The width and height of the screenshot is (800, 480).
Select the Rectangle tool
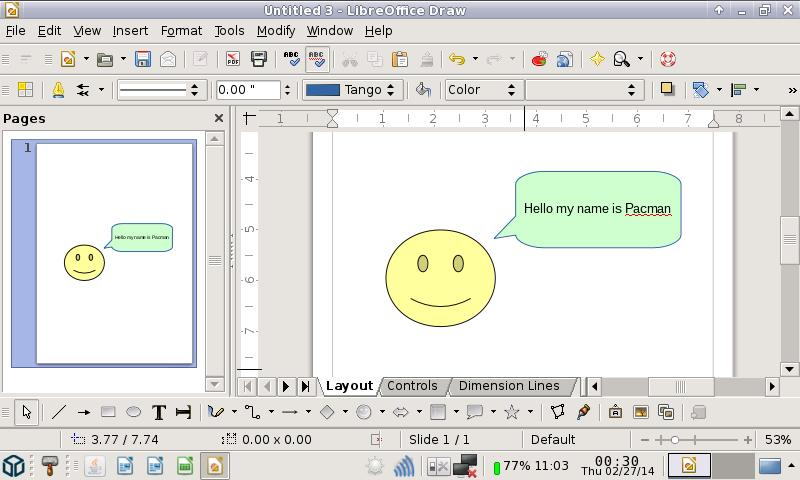click(x=108, y=412)
